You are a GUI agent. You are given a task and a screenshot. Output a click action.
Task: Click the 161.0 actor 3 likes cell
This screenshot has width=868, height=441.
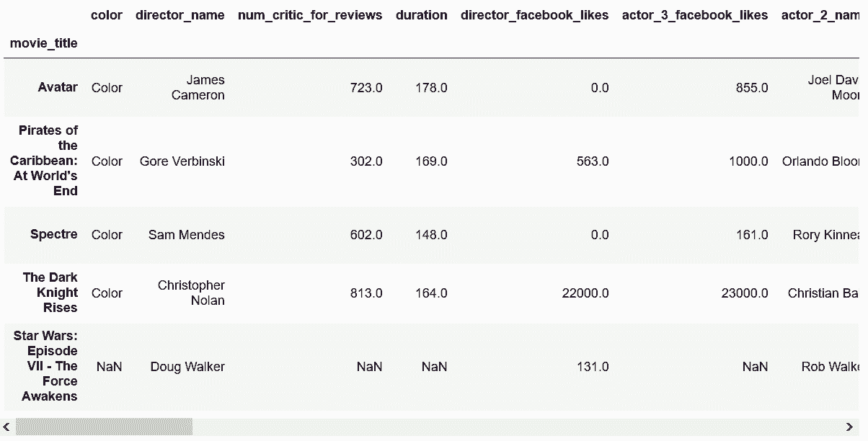[x=752, y=235]
